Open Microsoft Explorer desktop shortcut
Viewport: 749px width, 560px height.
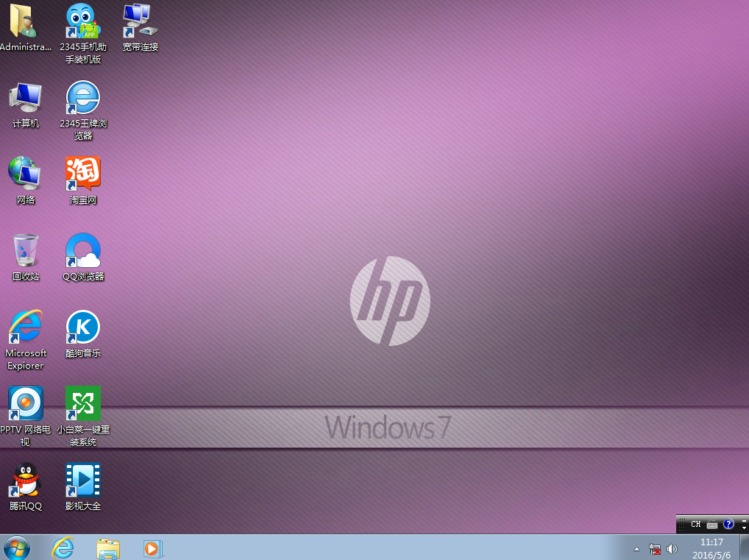pyautogui.click(x=25, y=340)
